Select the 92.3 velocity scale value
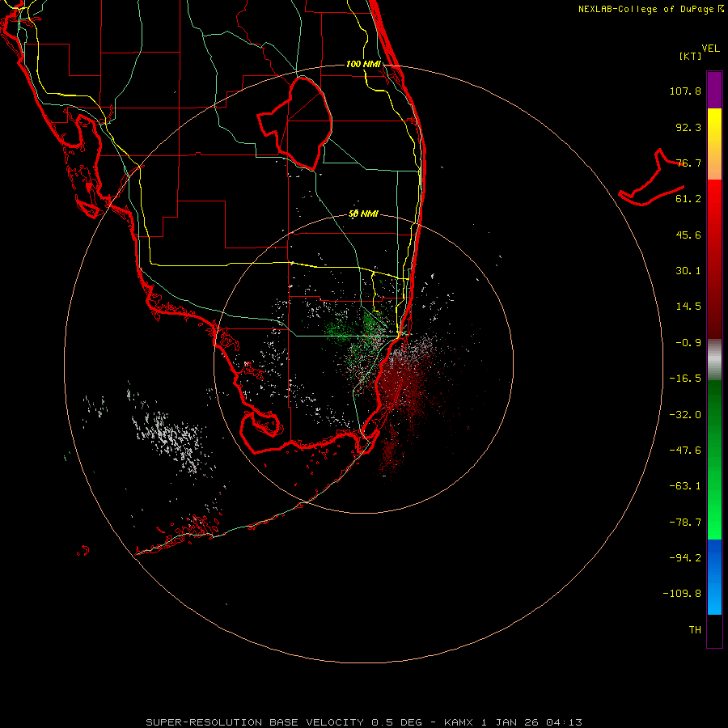 pyautogui.click(x=688, y=127)
